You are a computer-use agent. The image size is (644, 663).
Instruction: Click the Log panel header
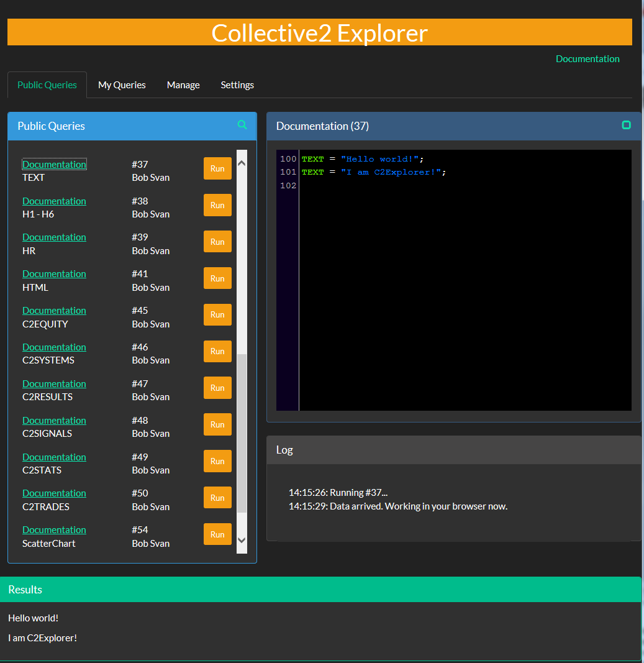(x=454, y=450)
